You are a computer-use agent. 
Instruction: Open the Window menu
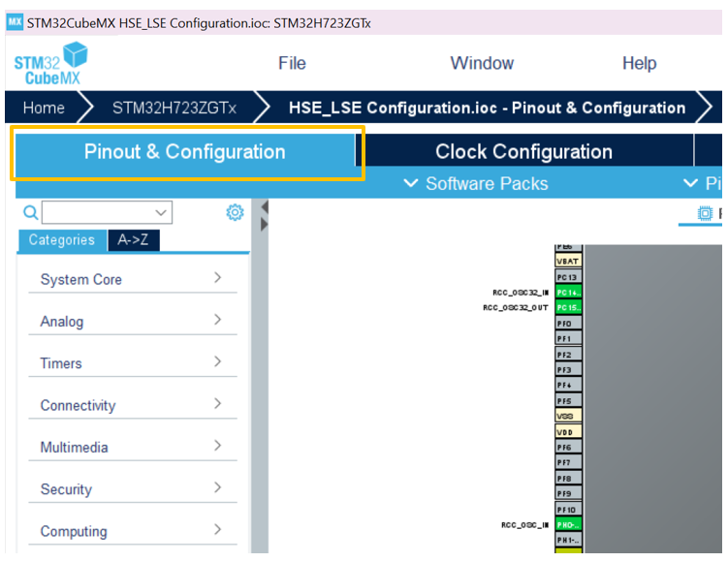click(x=482, y=63)
